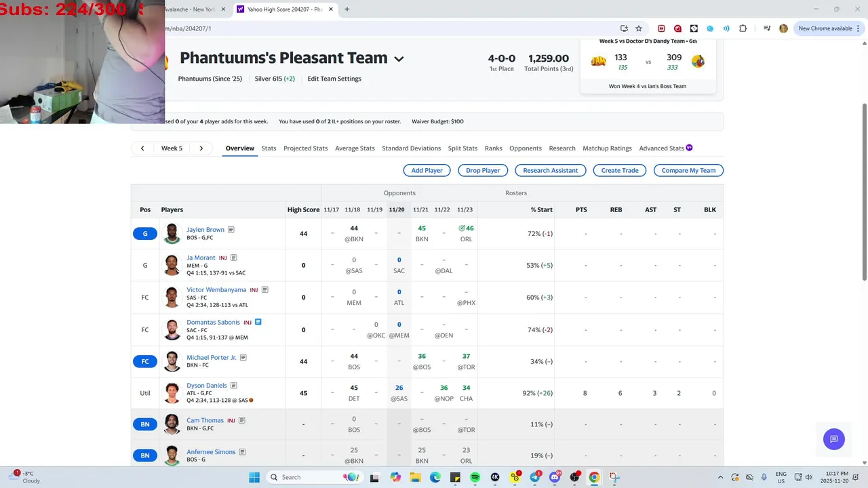The height and width of the screenshot is (488, 868).
Task: Open player note icon for Cam Thomas
Action: [x=242, y=420]
